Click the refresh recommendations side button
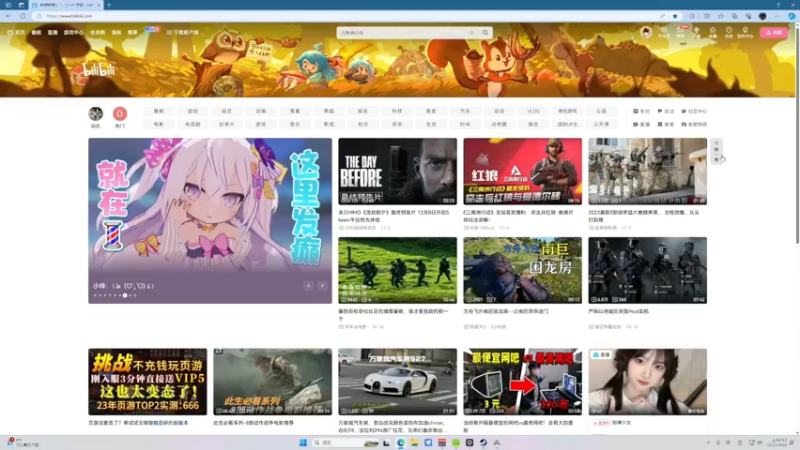The image size is (800, 450). tap(716, 152)
